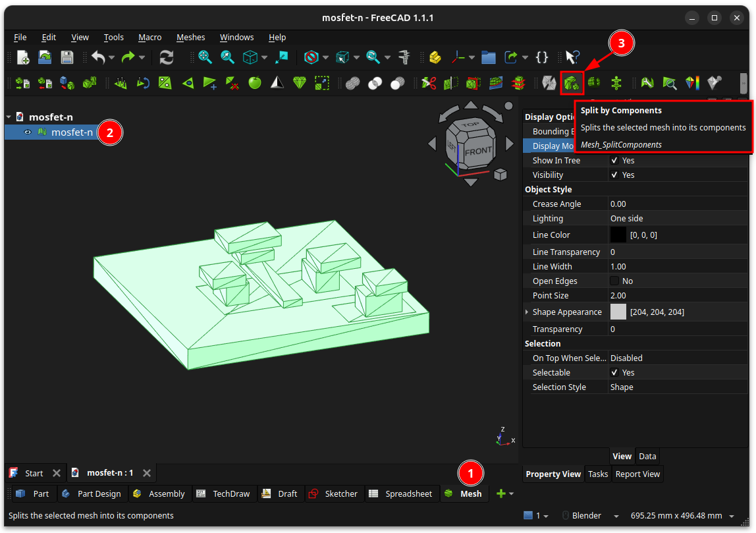Open the dimensions unit dropdown in the status bar

tap(732, 516)
